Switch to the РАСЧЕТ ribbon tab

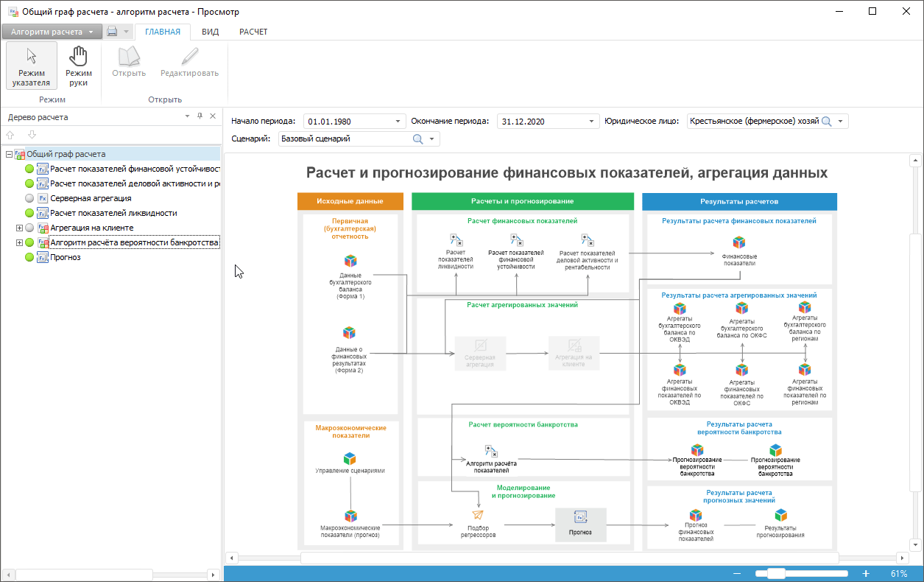coord(253,32)
